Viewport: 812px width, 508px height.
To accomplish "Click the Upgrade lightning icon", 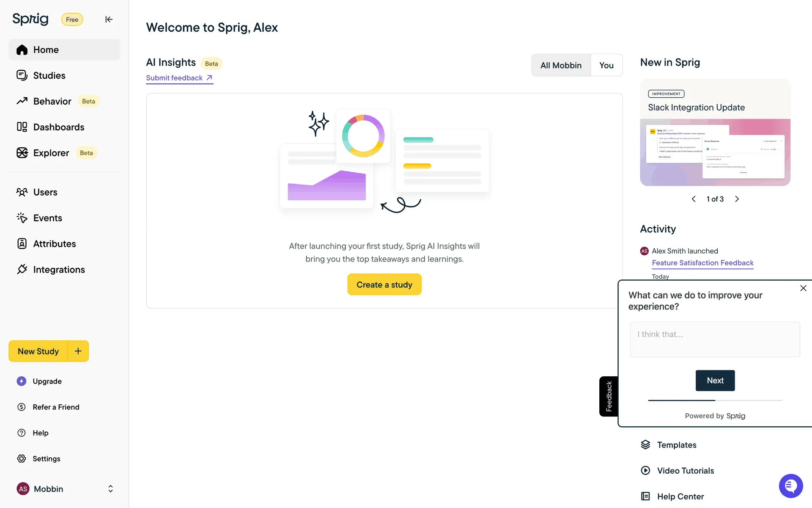I will click(x=22, y=381).
